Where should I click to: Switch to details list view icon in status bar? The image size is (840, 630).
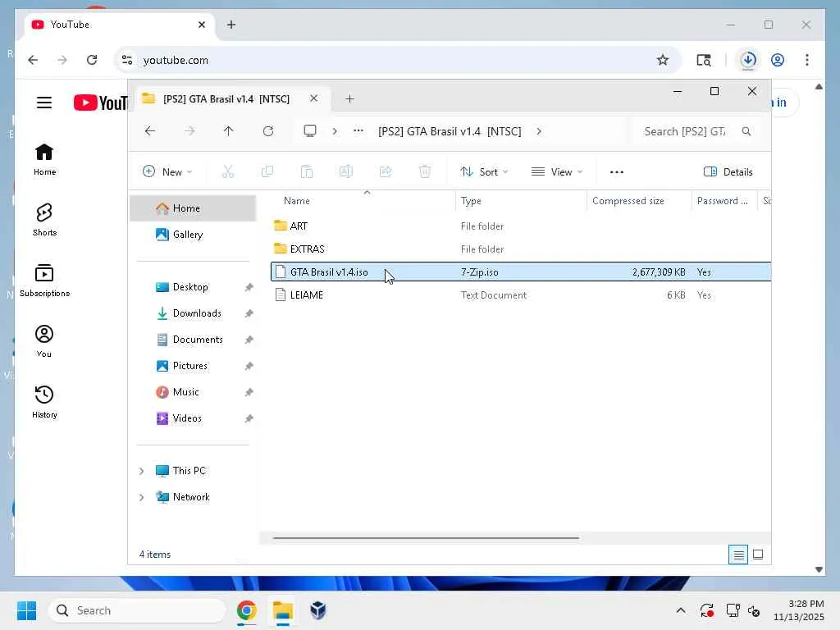[x=738, y=555]
